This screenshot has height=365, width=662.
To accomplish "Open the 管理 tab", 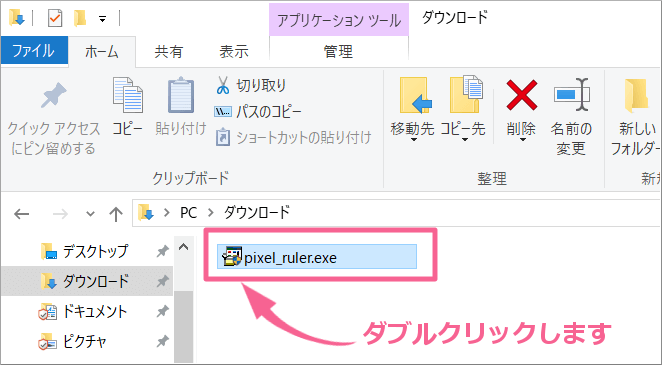I will point(338,51).
